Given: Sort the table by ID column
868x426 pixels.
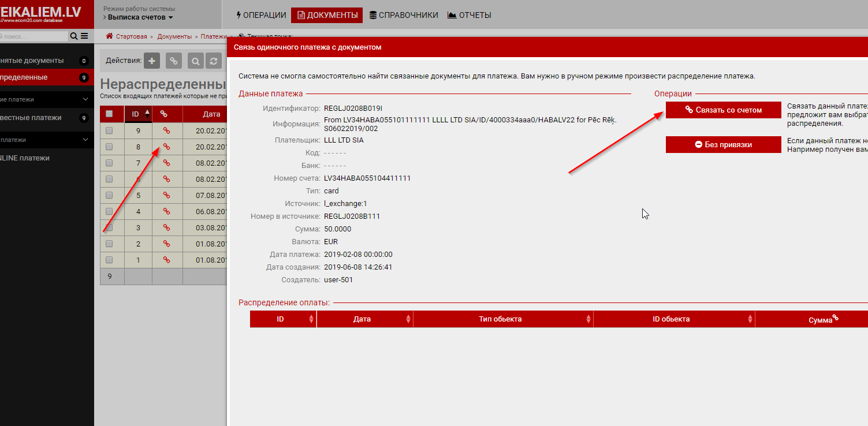Looking at the screenshot, I should (138, 114).
